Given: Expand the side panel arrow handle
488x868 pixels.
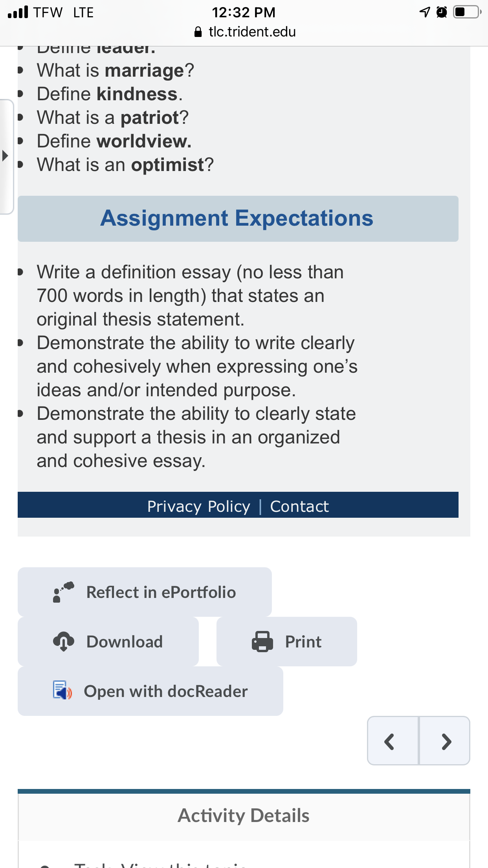Looking at the screenshot, I should [6, 156].
